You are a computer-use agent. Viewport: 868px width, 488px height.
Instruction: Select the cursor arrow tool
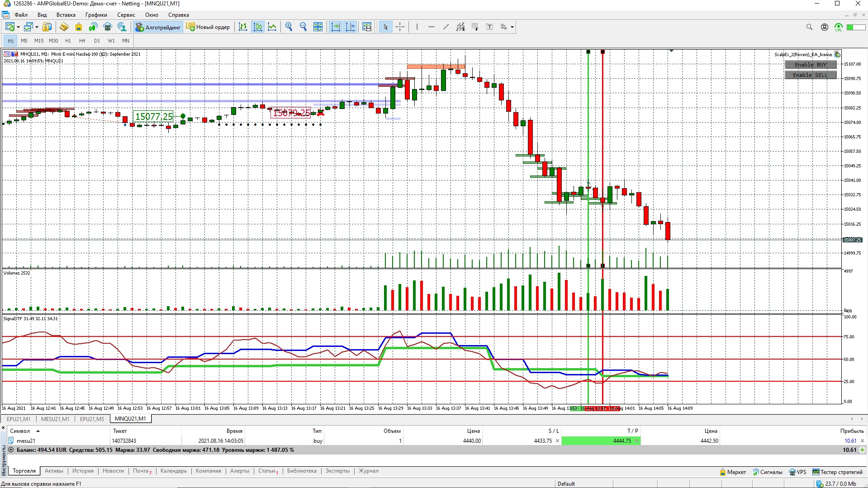pos(385,27)
